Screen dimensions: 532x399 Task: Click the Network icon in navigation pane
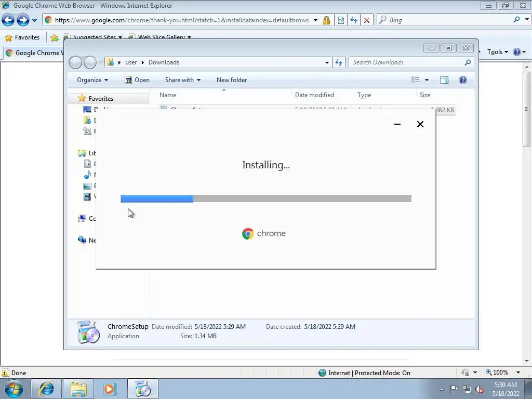[x=82, y=240]
